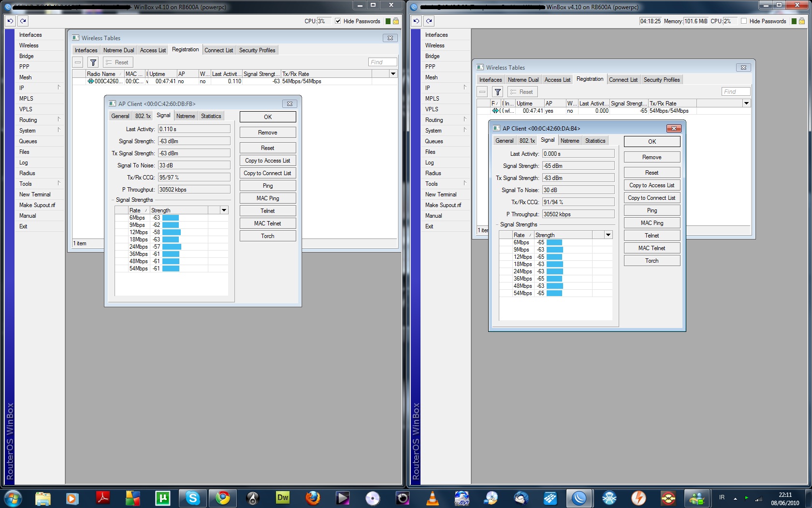Click the Find field in right Wireless Tables
Image resolution: width=812 pixels, height=508 pixels.
click(x=735, y=92)
